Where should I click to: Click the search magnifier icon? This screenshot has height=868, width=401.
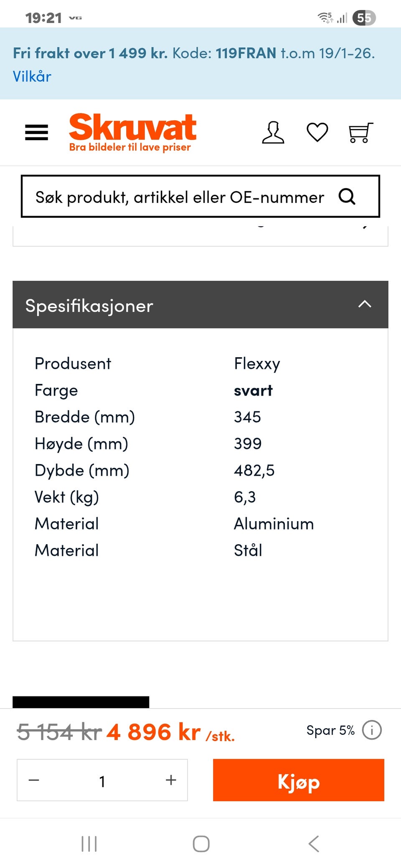click(347, 197)
